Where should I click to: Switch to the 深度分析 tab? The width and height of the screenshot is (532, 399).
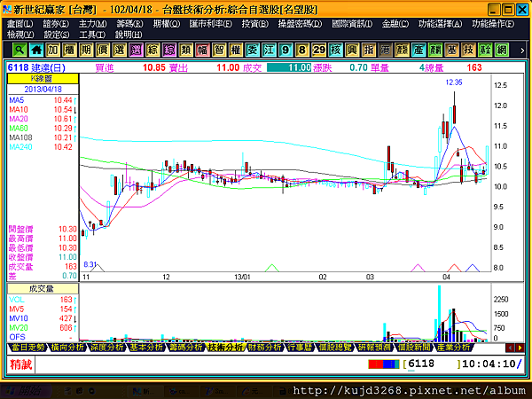pyautogui.click(x=107, y=347)
